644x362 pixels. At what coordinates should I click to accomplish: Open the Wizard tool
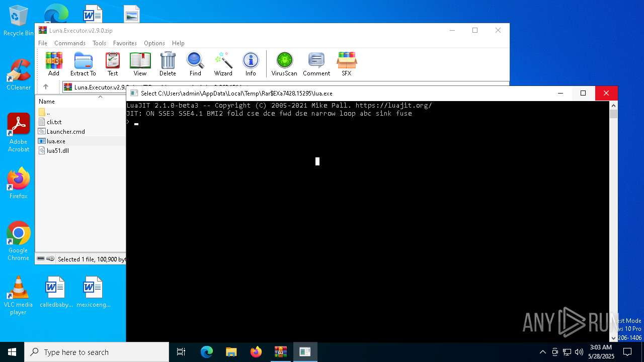pyautogui.click(x=223, y=64)
